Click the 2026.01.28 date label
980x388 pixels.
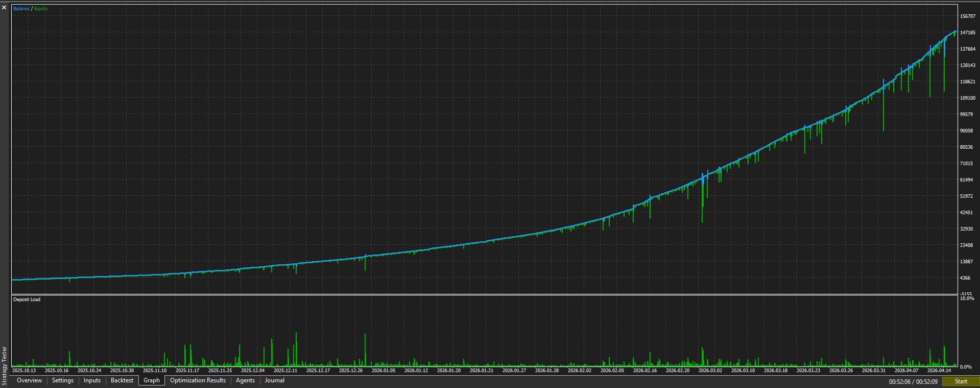547,371
